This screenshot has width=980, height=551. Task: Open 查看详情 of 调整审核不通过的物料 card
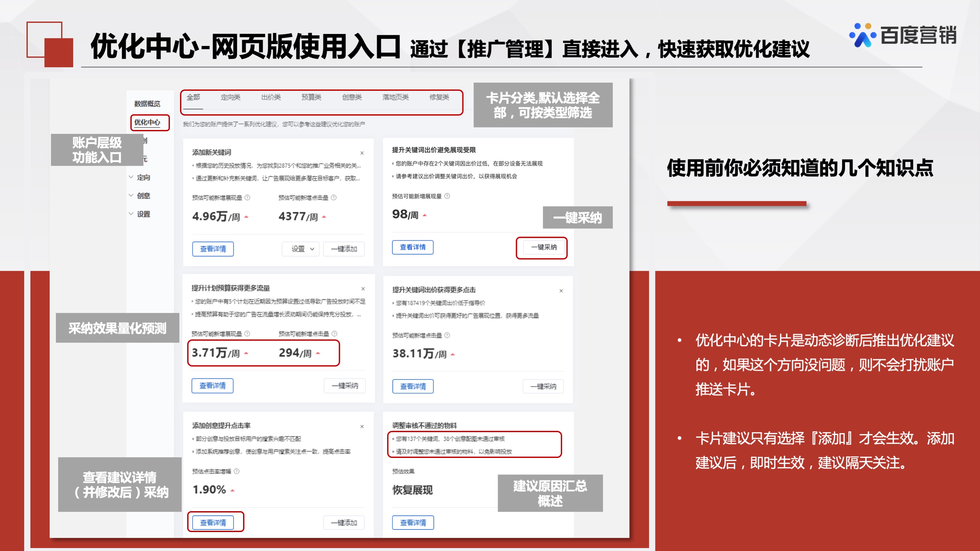point(413,523)
